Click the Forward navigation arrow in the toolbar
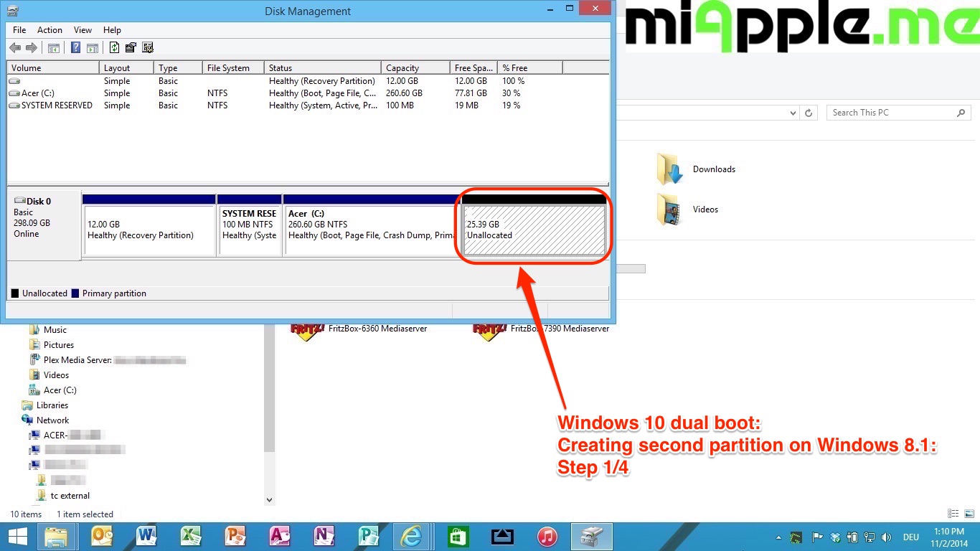Image resolution: width=980 pixels, height=551 pixels. pyautogui.click(x=32, y=47)
